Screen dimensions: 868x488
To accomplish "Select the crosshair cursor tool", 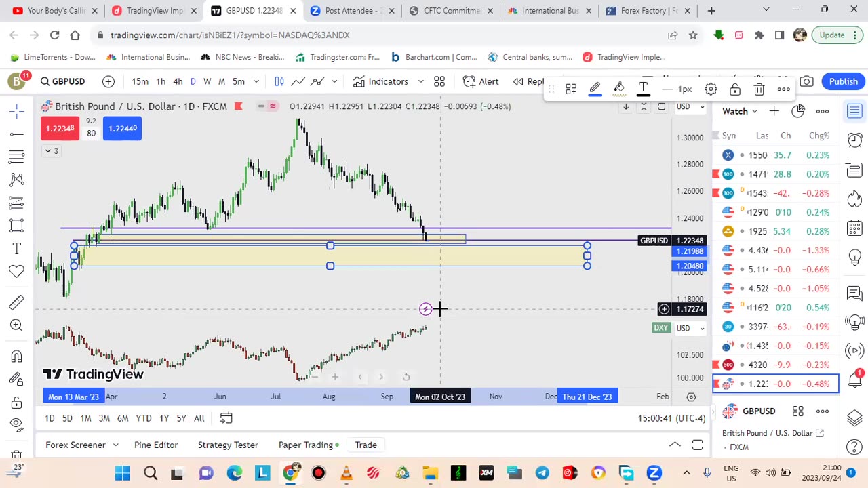I will coord(17,110).
